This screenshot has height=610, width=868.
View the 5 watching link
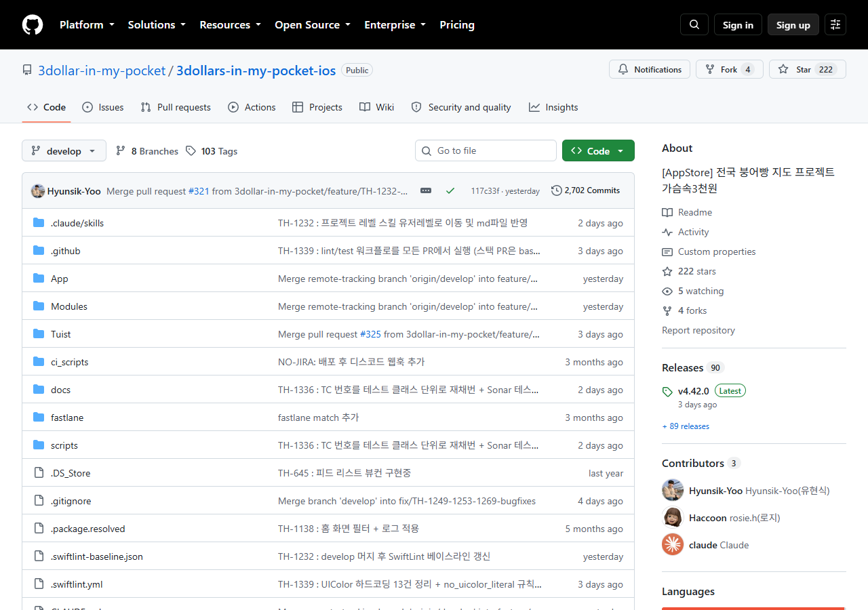[x=693, y=291]
